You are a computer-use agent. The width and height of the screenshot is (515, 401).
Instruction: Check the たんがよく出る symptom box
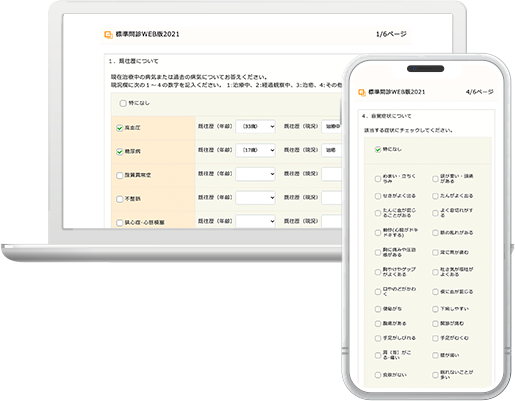(435, 196)
